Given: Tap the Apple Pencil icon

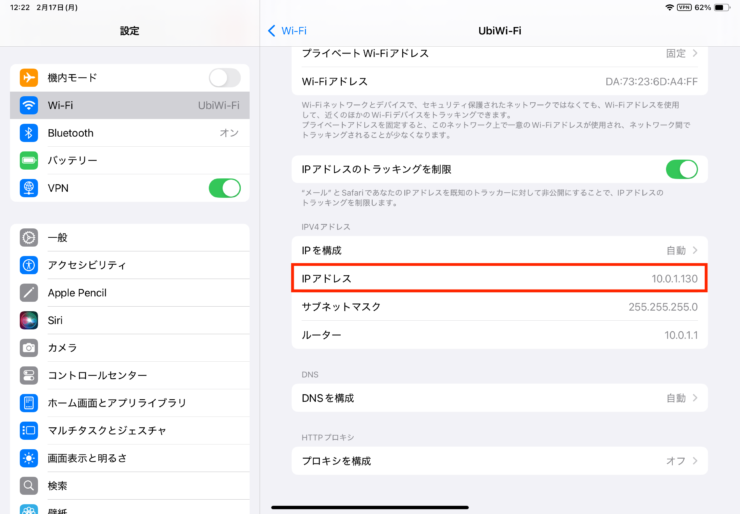Looking at the screenshot, I should (x=29, y=293).
